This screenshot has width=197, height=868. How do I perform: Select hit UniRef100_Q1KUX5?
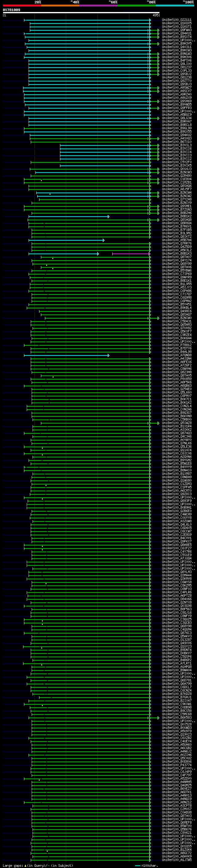[x=176, y=23]
